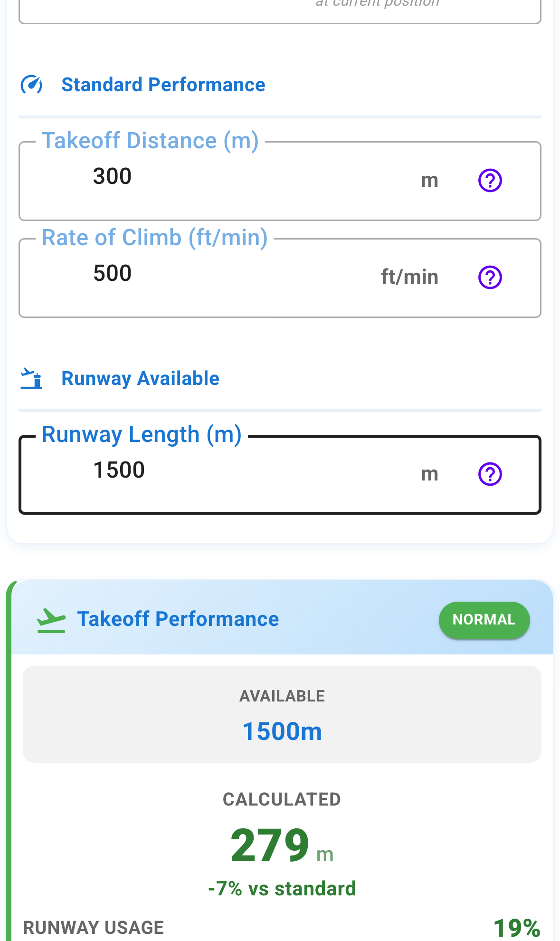This screenshot has height=941, width=560.
Task: Click the AVAILABLE 1500m summary box
Action: point(282,714)
